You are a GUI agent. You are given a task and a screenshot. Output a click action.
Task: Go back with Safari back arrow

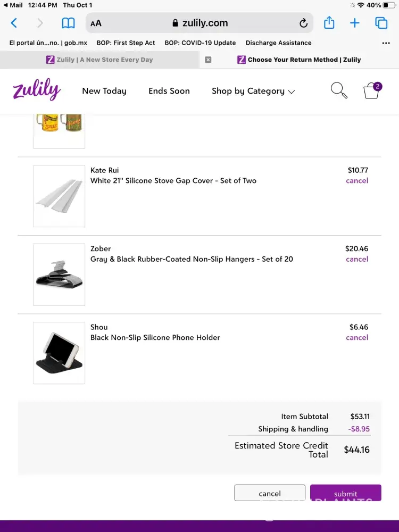click(x=14, y=23)
